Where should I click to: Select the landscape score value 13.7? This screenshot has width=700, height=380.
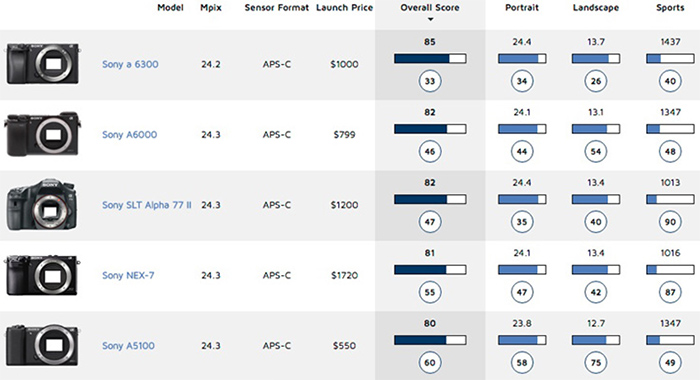tap(596, 42)
